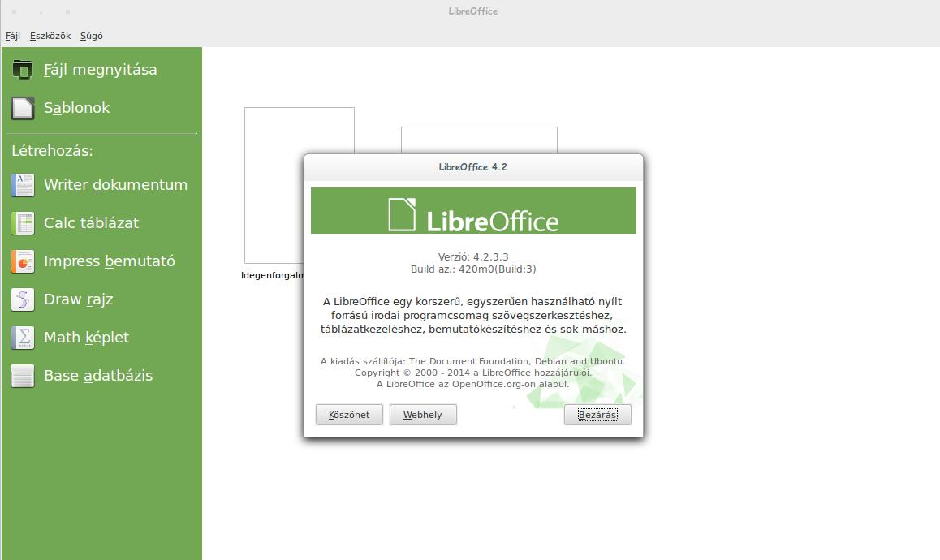Open the Eszközök menu
Screen dimensions: 940x560
tap(50, 36)
